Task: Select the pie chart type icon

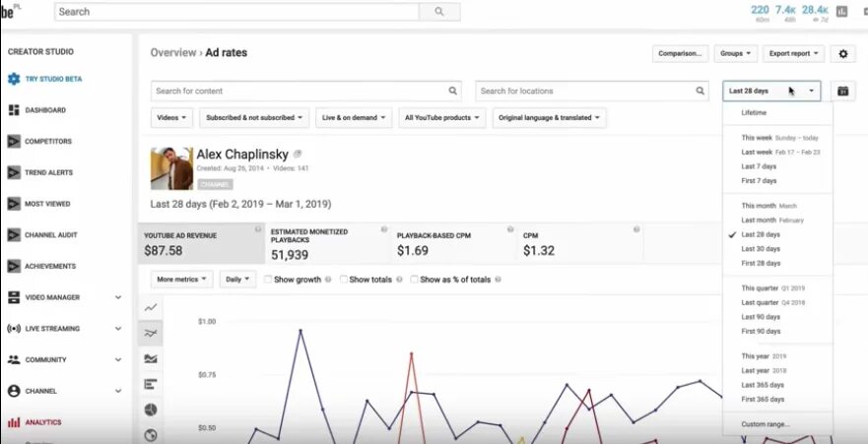Action: tap(151, 410)
